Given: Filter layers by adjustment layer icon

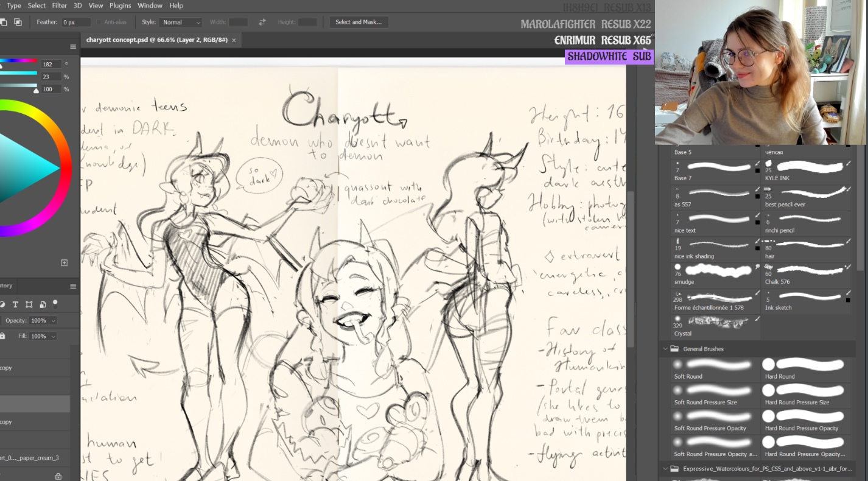Looking at the screenshot, I should (2, 304).
